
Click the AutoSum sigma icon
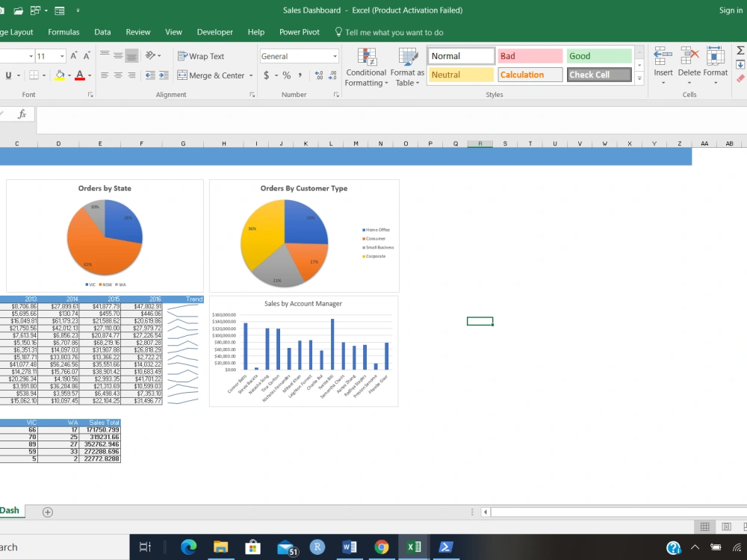741,51
